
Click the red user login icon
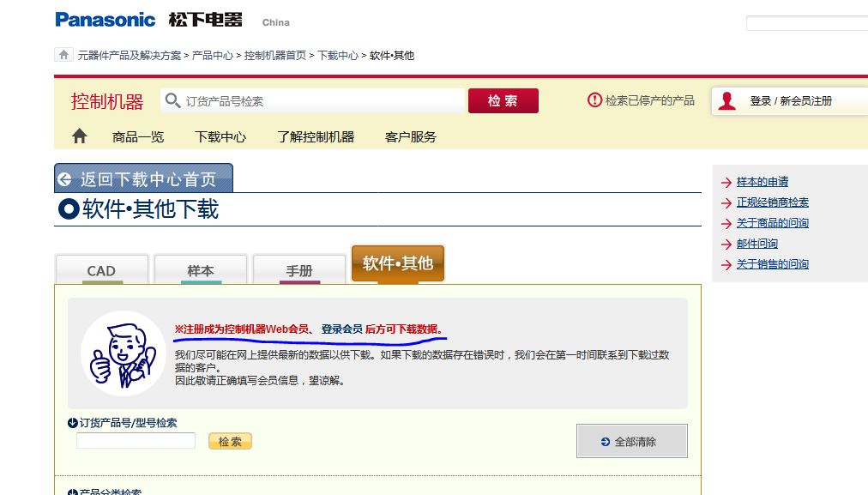pyautogui.click(x=727, y=100)
